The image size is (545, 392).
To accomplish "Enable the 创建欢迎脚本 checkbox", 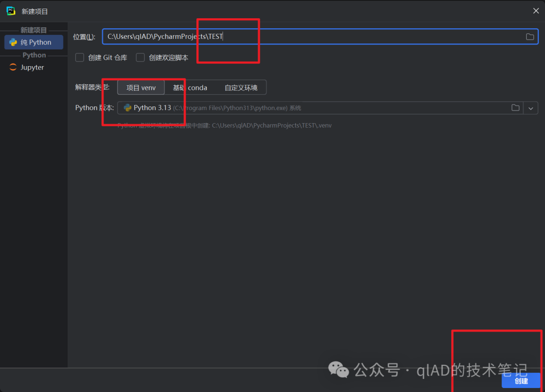I will [140, 58].
